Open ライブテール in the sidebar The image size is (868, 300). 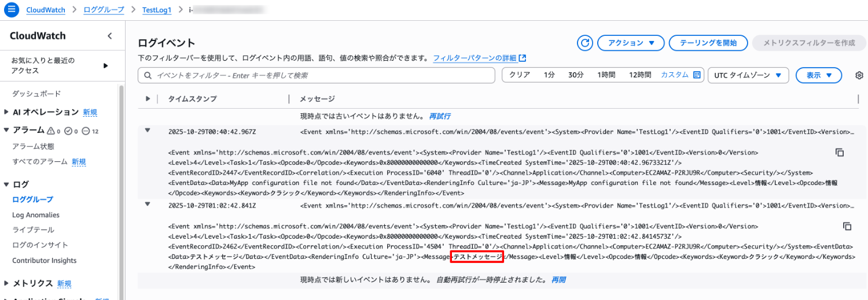tap(33, 230)
